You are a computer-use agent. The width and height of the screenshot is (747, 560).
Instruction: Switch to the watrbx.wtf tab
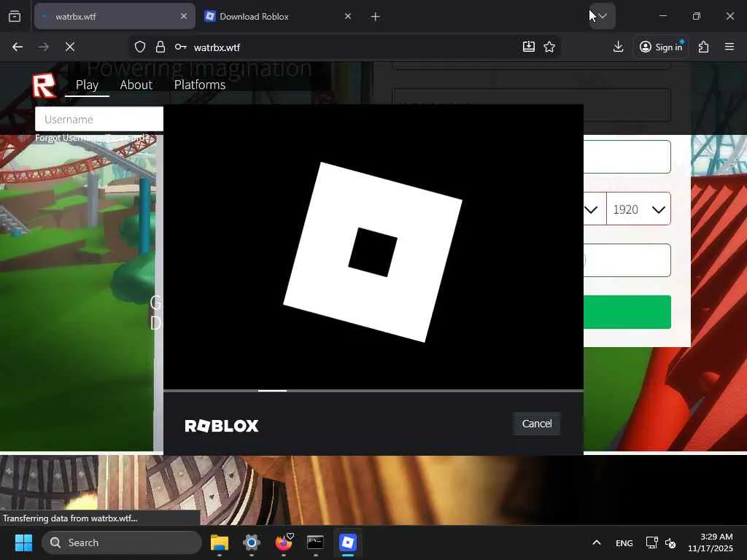click(x=115, y=16)
